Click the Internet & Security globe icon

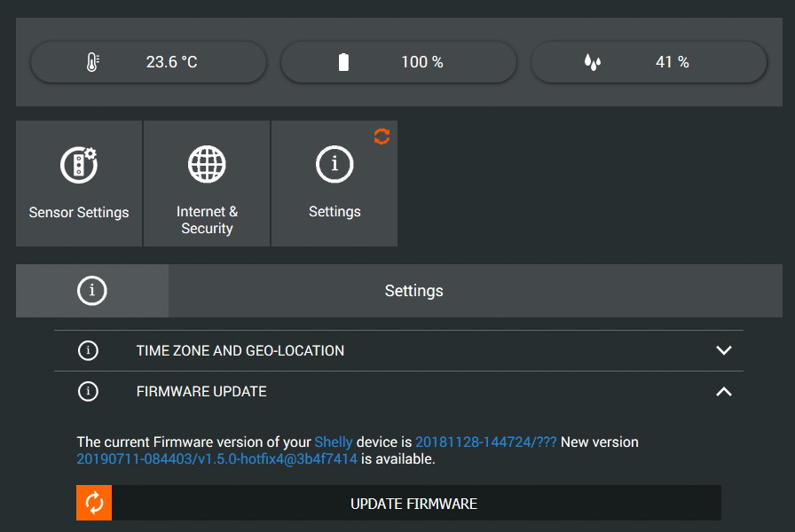[207, 164]
